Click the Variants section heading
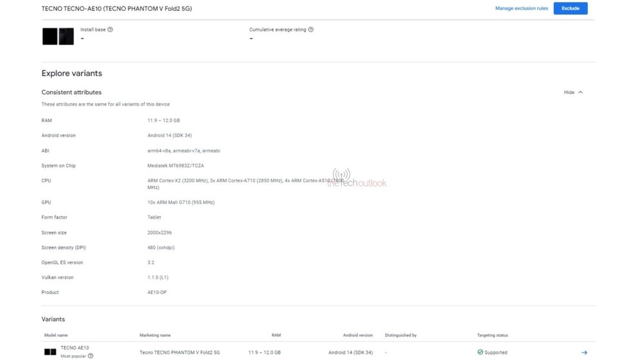 pos(53,319)
